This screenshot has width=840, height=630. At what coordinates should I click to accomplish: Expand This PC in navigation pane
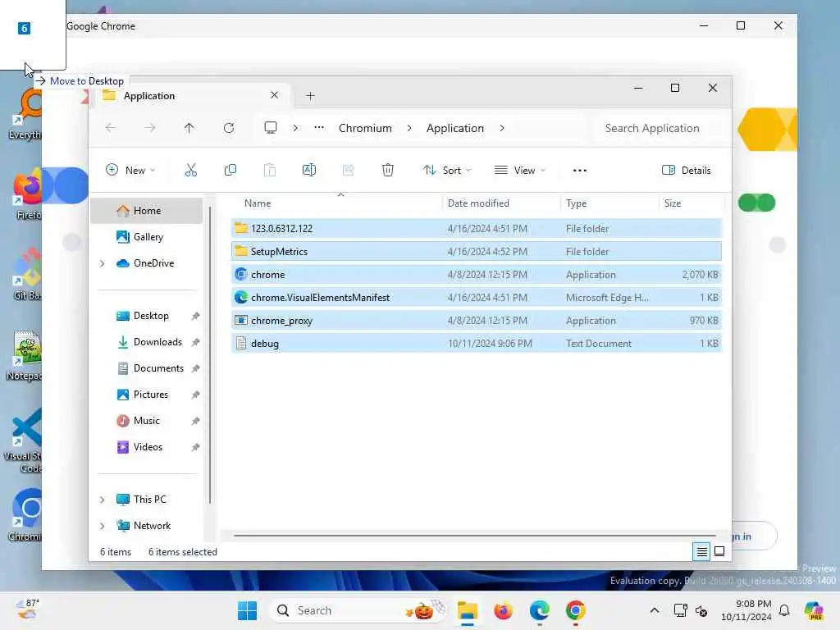coord(103,500)
